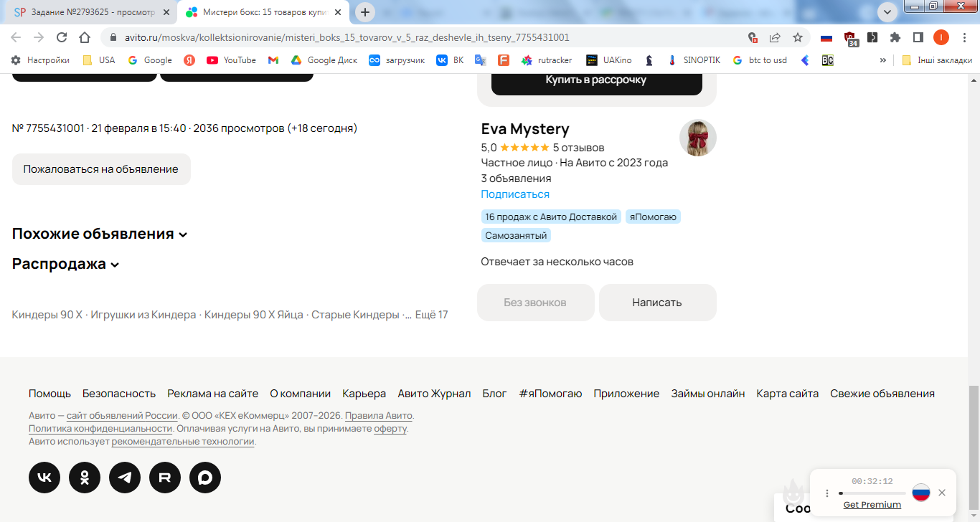Image resolution: width=980 pixels, height=522 pixels.
Task: Click the widget progress slider
Action: pyautogui.click(x=872, y=493)
